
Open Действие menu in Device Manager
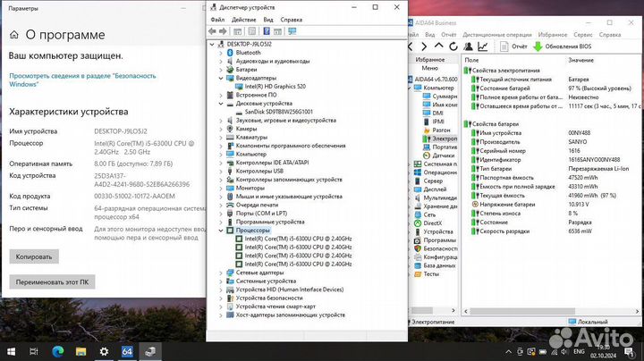(243, 20)
